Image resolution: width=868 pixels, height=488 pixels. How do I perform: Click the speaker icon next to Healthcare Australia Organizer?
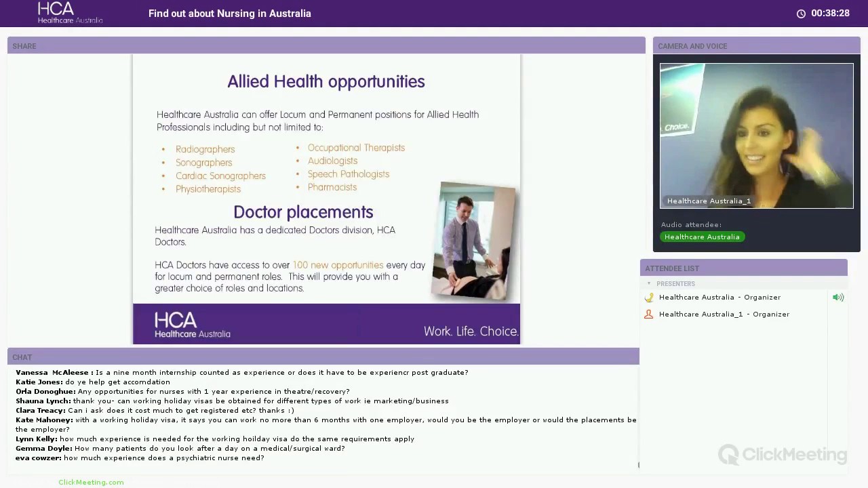[x=838, y=298]
